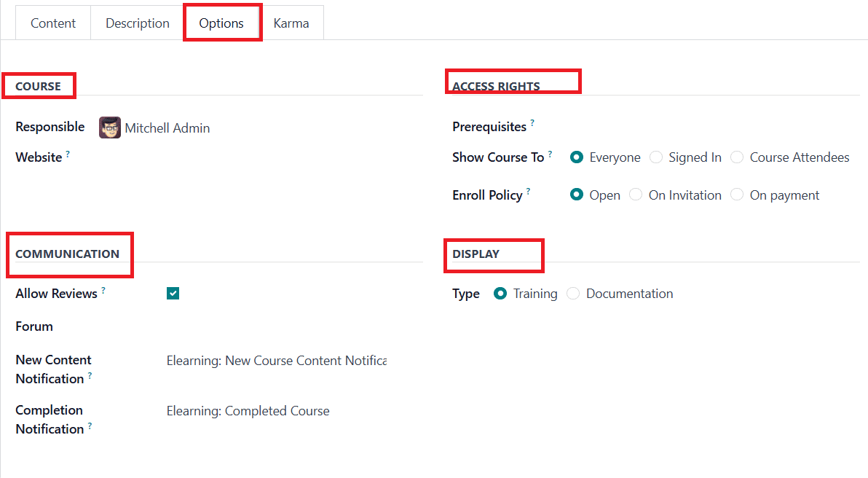This screenshot has width=868, height=478.
Task: Click the Website label
Action: click(x=39, y=157)
